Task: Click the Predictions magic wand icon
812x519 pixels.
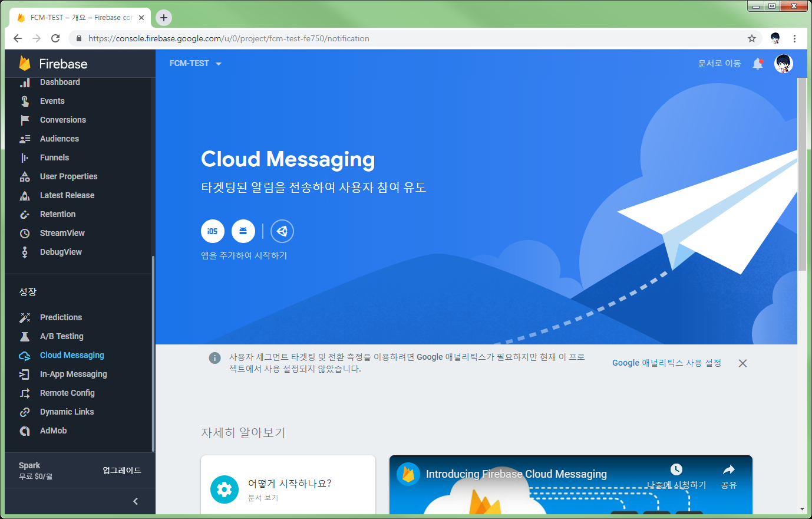Action: [x=25, y=317]
